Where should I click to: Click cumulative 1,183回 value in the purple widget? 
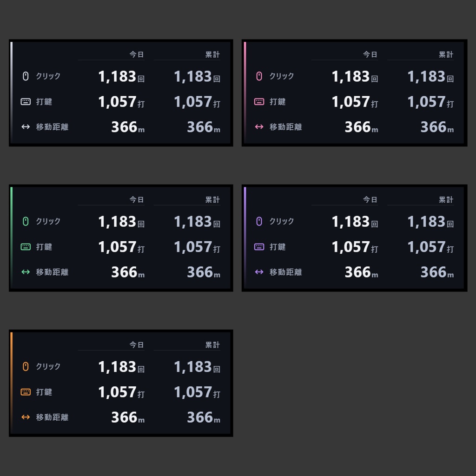(431, 222)
